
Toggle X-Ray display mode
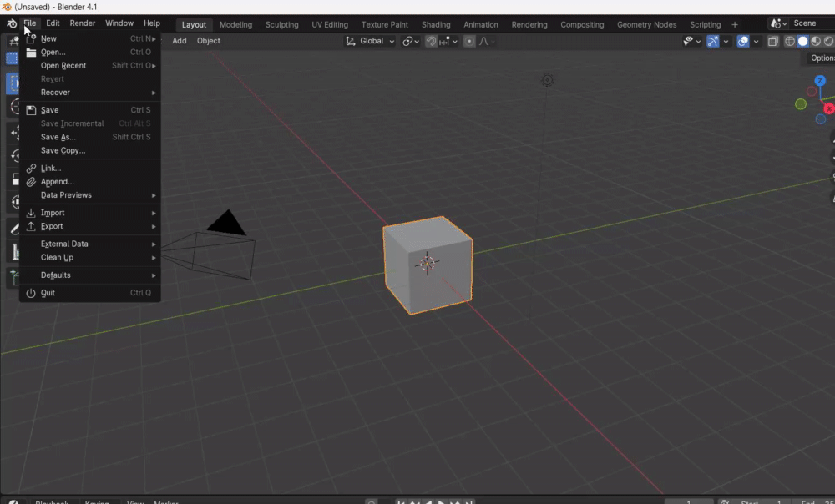click(x=772, y=41)
